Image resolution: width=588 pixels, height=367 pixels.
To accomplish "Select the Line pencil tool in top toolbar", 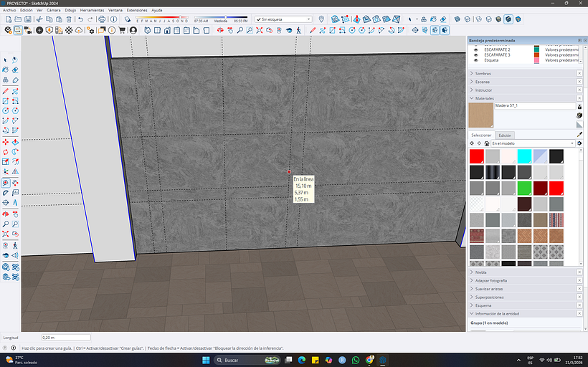I will [x=313, y=30].
